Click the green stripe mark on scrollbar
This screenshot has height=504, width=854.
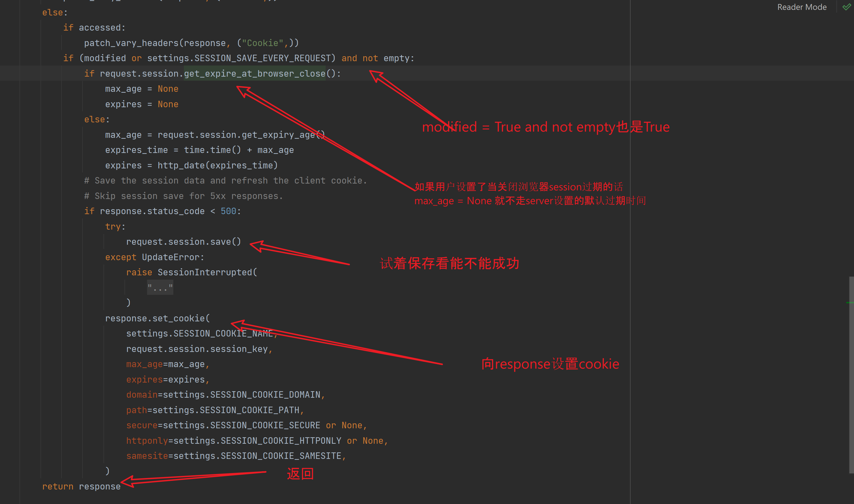point(850,303)
